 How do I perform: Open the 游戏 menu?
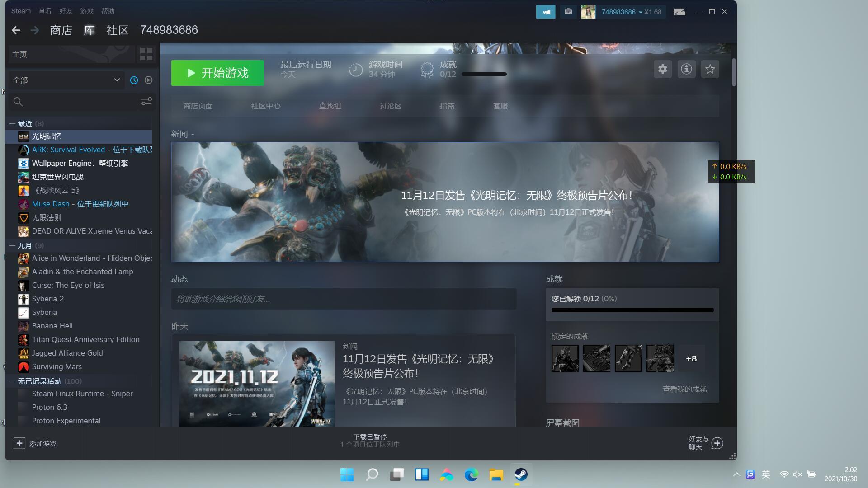(86, 11)
